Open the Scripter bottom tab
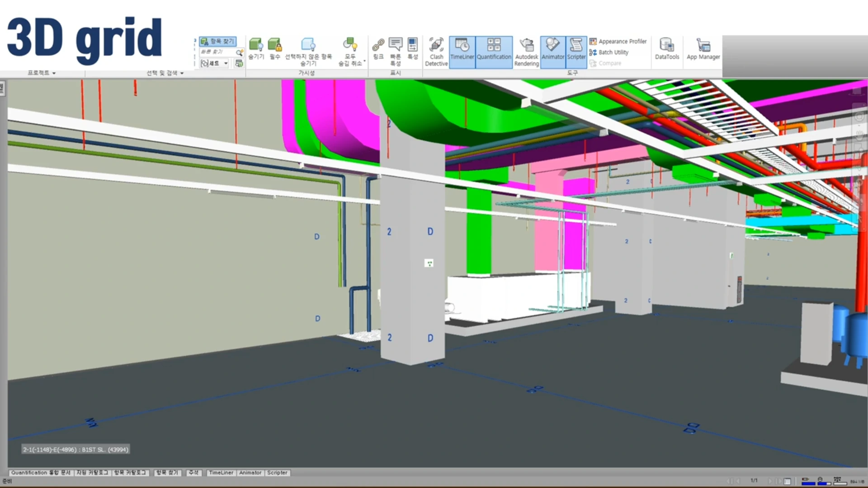868x488 pixels. tap(277, 473)
